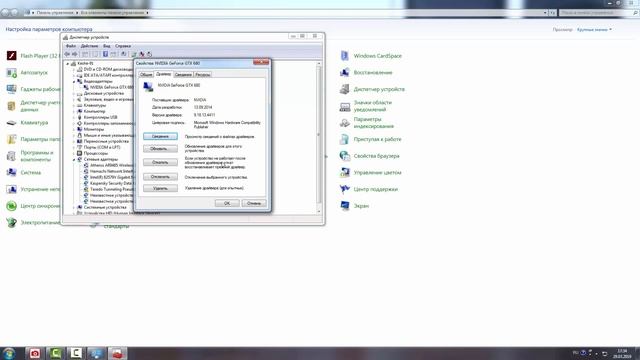Select the Драйвер tab
Image resolution: width=640 pixels, height=360 pixels.
click(164, 74)
